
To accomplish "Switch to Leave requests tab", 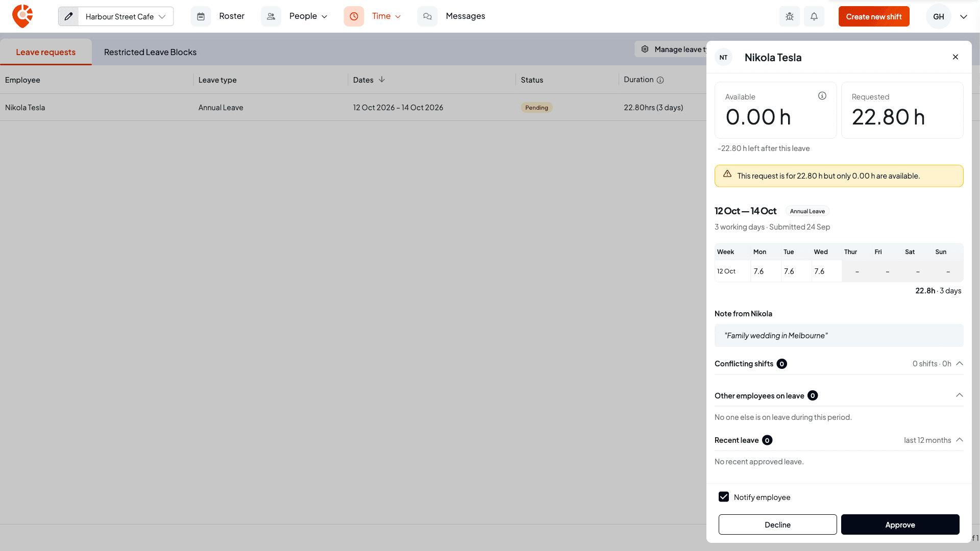I will point(46,52).
